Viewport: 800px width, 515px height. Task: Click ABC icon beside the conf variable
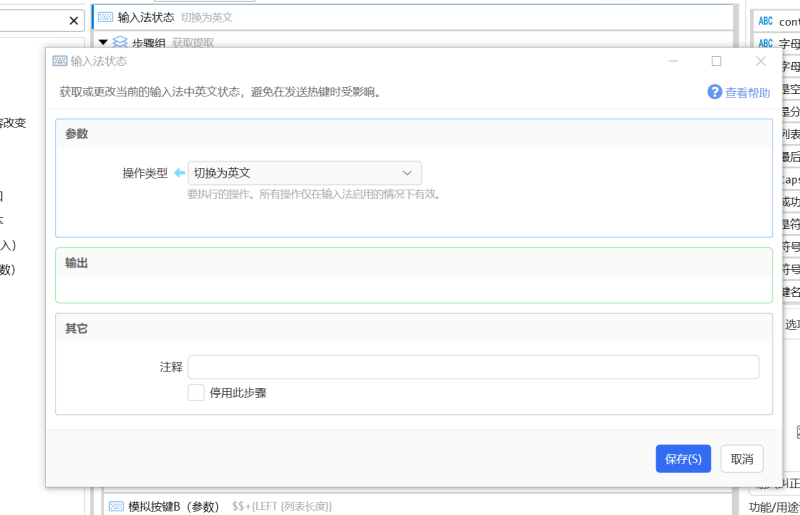(765, 21)
